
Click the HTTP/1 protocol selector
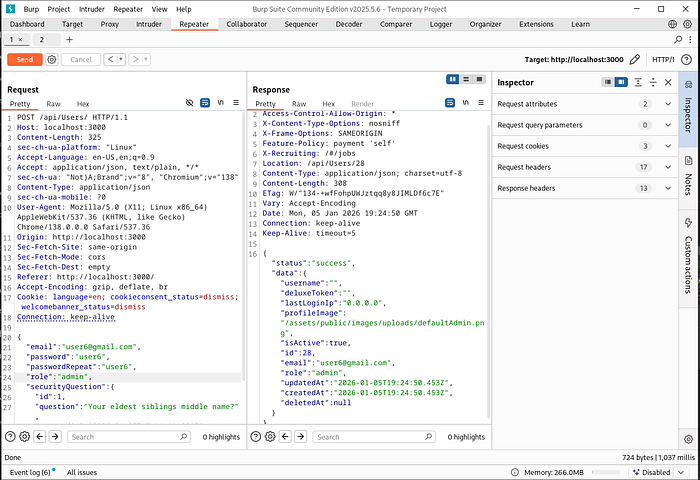[x=663, y=59]
